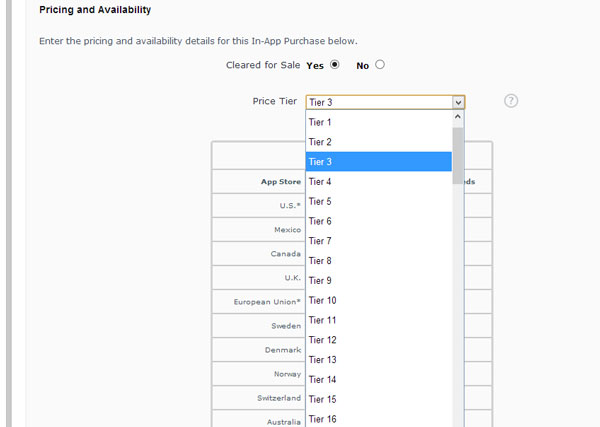Click the Price Tier combo box field
Image resolution: width=600 pixels, height=427 pixels.
pyautogui.click(x=378, y=102)
